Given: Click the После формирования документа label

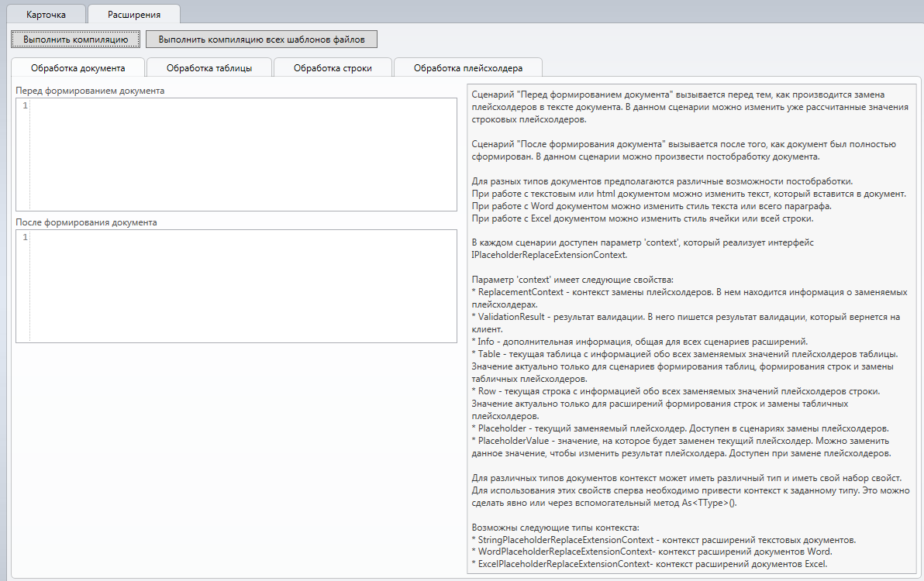Looking at the screenshot, I should click(87, 222).
